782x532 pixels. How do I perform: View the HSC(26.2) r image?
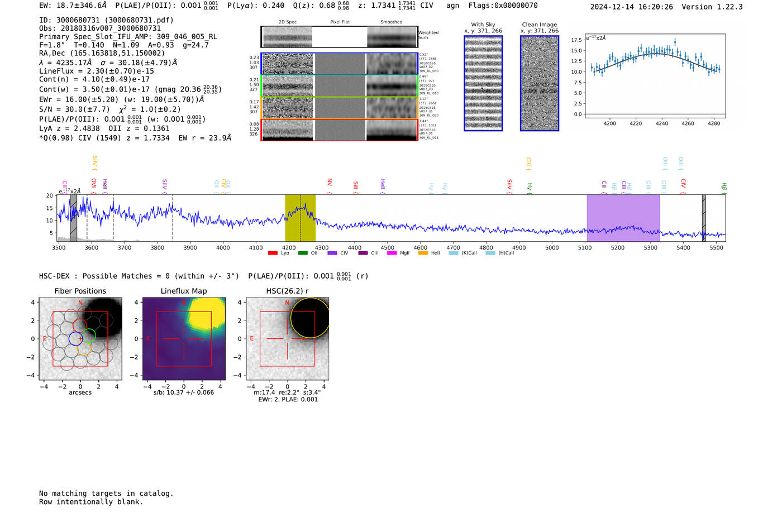click(x=287, y=338)
